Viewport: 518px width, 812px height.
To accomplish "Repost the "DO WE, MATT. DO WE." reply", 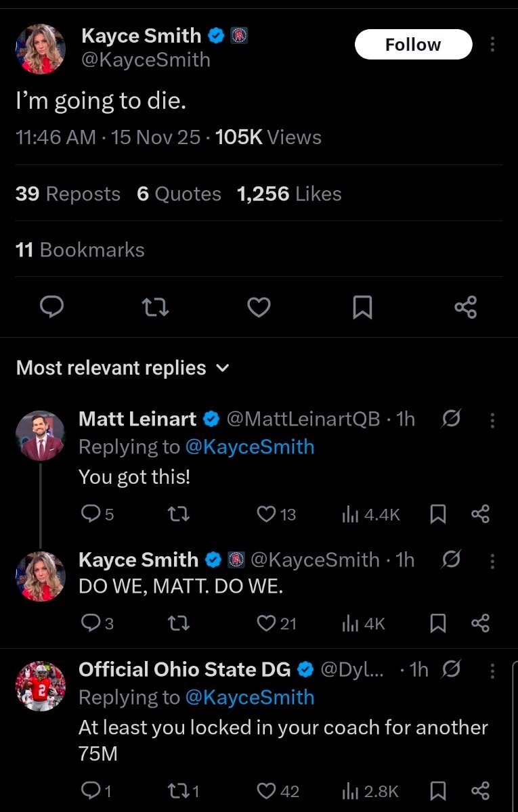I will [x=179, y=623].
